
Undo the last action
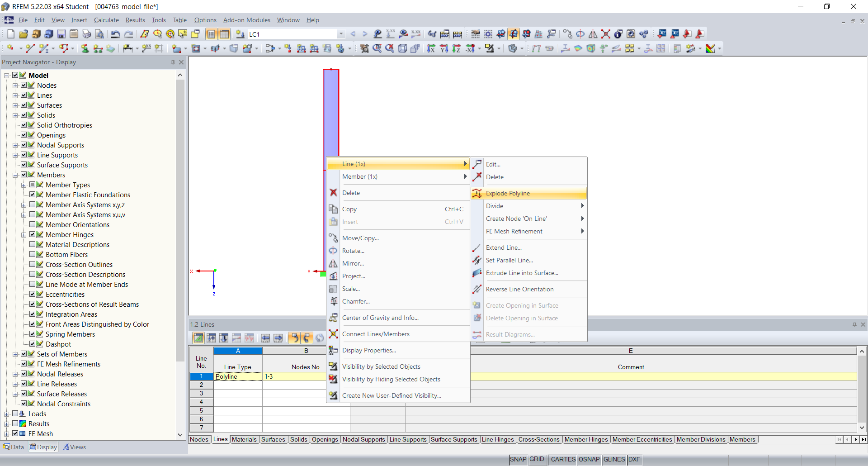116,34
